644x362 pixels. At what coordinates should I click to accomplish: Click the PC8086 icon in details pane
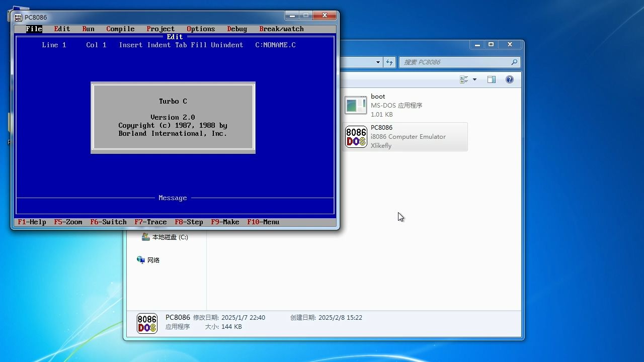[x=147, y=324]
